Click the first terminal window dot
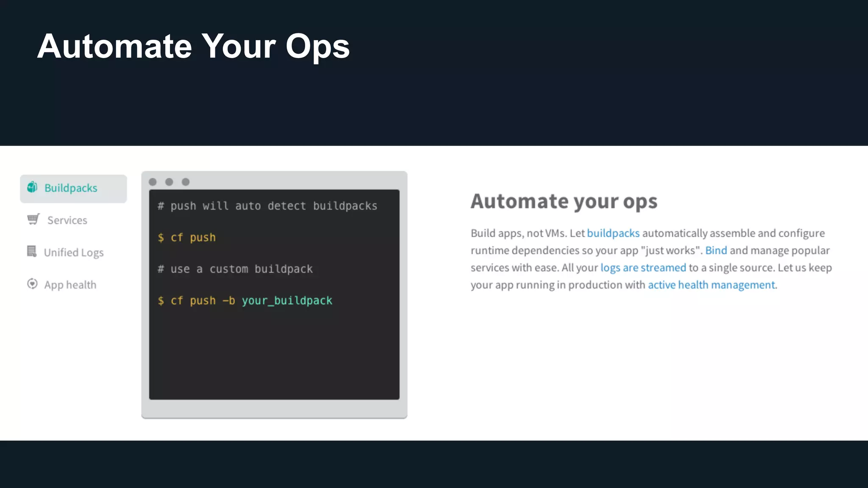The image size is (868, 488). [x=153, y=182]
